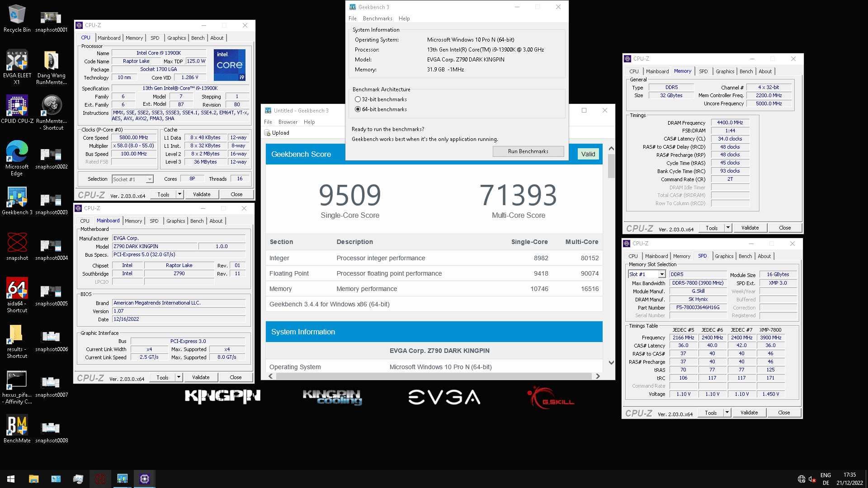Switch to SPD tab in Mainboard CPU-Z window
Screen dimensions: 868x488
[x=154, y=221]
